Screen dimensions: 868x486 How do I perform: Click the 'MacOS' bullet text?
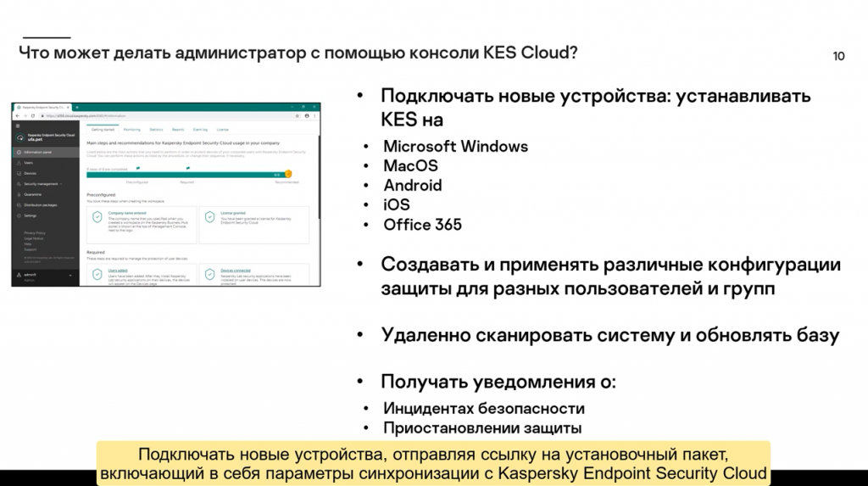pos(411,165)
